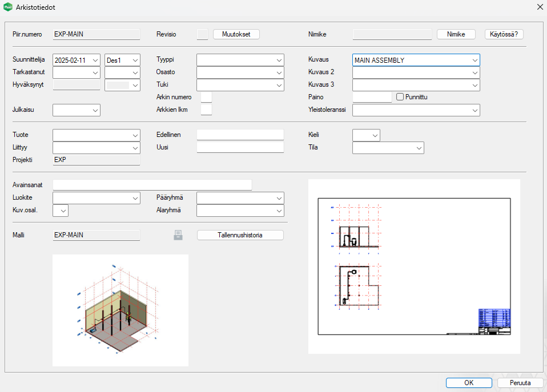Image resolution: width=547 pixels, height=392 pixels.
Task: Expand the Kieli dropdown
Action: click(375, 135)
